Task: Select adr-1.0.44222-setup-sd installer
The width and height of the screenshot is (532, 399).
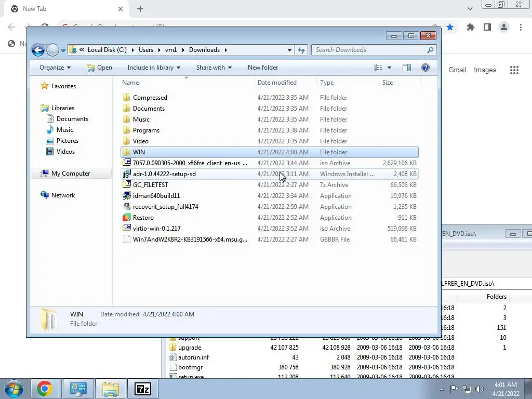Action: pyautogui.click(x=270, y=174)
